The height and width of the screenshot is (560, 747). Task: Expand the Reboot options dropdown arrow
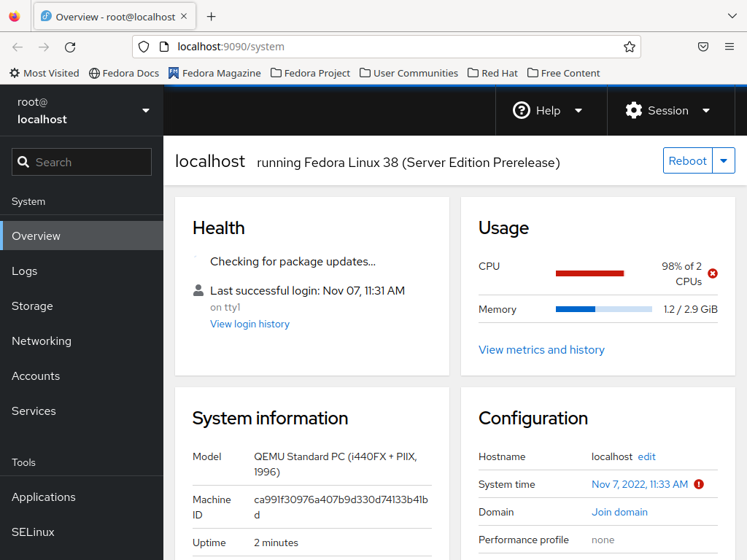coord(724,160)
